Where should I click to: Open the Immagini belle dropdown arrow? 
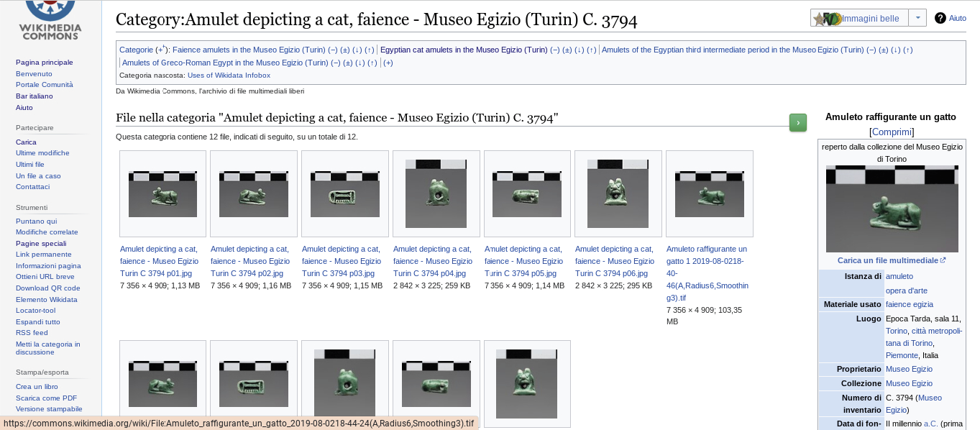(917, 18)
